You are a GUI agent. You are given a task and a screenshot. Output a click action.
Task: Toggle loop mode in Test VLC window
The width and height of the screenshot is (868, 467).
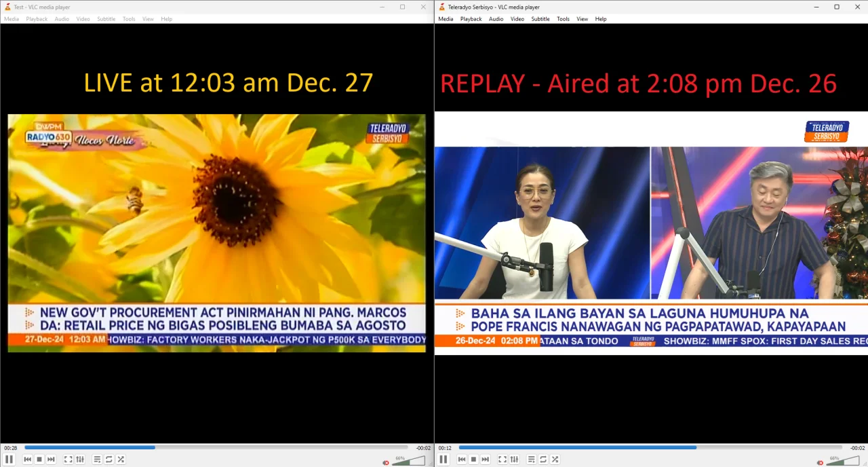pos(108,460)
